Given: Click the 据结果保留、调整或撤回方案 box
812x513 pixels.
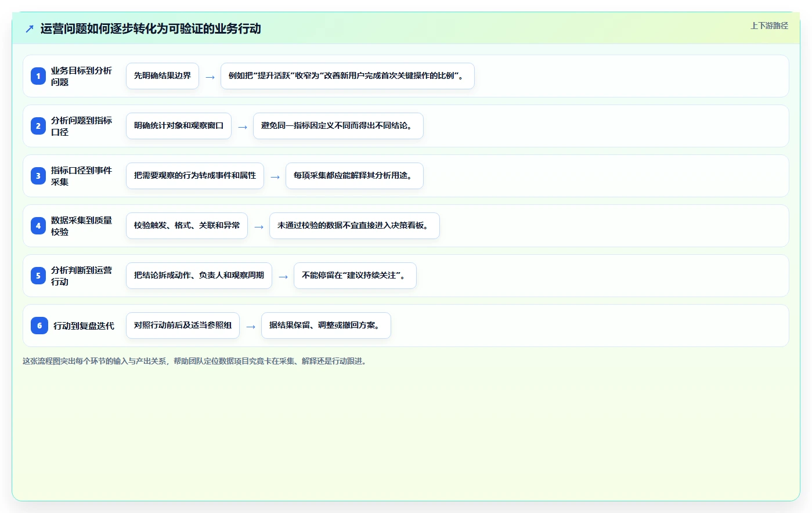Looking at the screenshot, I should click(326, 326).
